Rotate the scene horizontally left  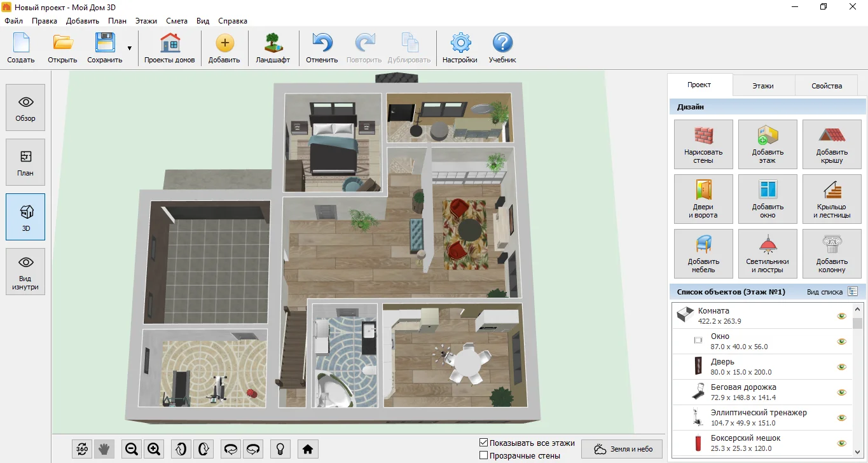[231, 449]
